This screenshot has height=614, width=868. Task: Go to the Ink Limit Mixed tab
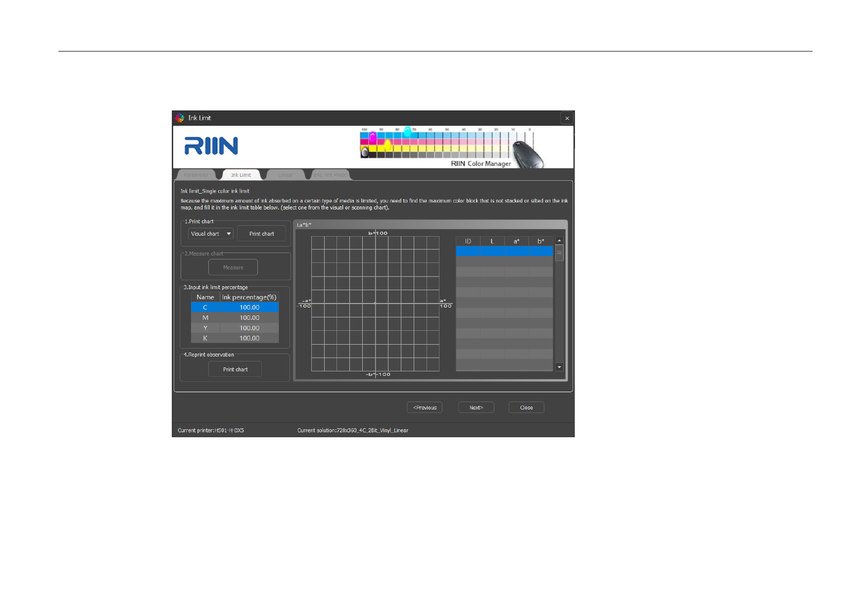[330, 175]
